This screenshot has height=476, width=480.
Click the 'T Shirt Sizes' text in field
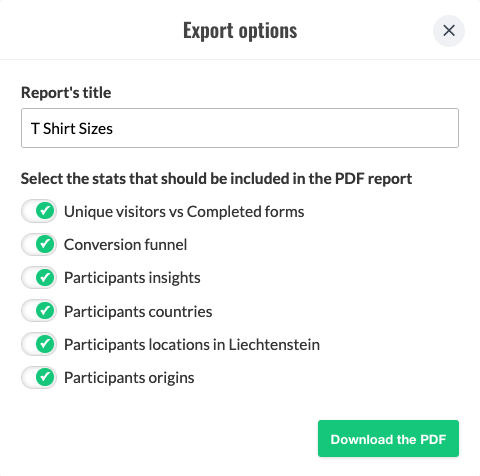click(x=72, y=129)
